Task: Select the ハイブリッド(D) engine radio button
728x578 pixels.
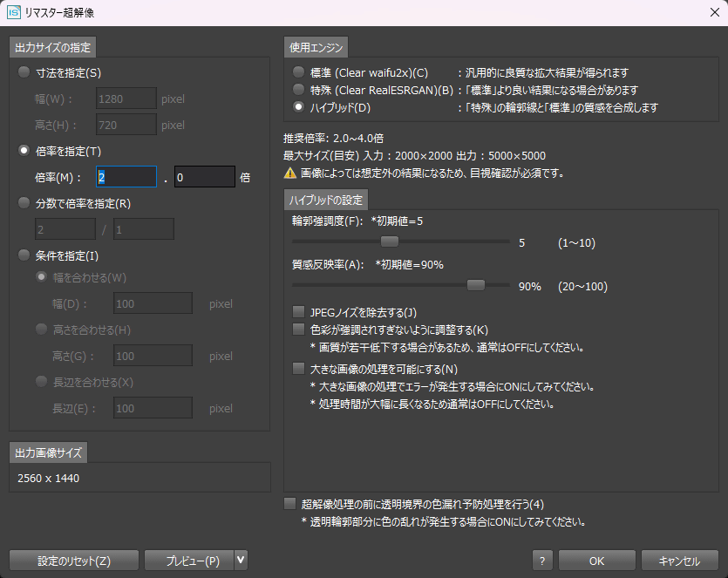Action: pyautogui.click(x=298, y=107)
